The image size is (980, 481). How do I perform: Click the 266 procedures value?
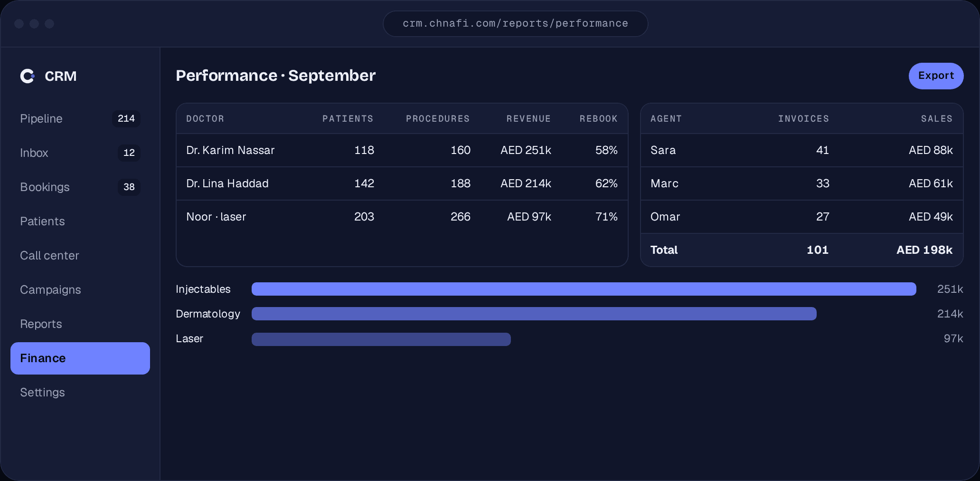[x=461, y=217]
